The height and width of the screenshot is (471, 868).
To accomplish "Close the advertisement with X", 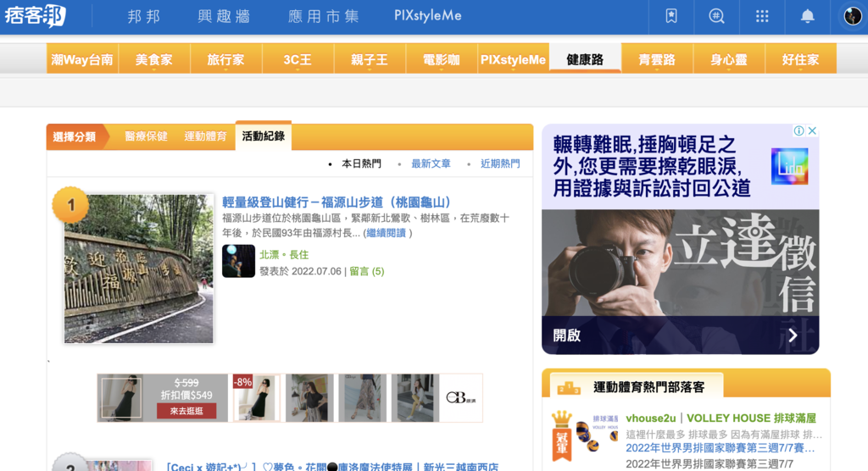I will [x=812, y=130].
